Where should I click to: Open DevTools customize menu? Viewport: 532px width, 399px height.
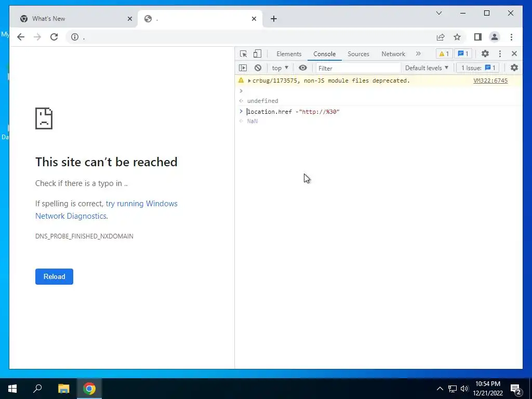[x=500, y=54]
